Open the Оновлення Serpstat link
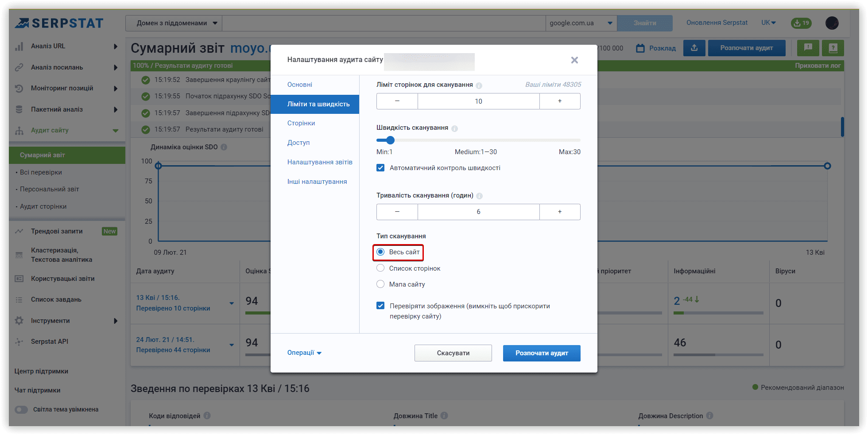The width and height of the screenshot is (868, 435). pos(717,23)
